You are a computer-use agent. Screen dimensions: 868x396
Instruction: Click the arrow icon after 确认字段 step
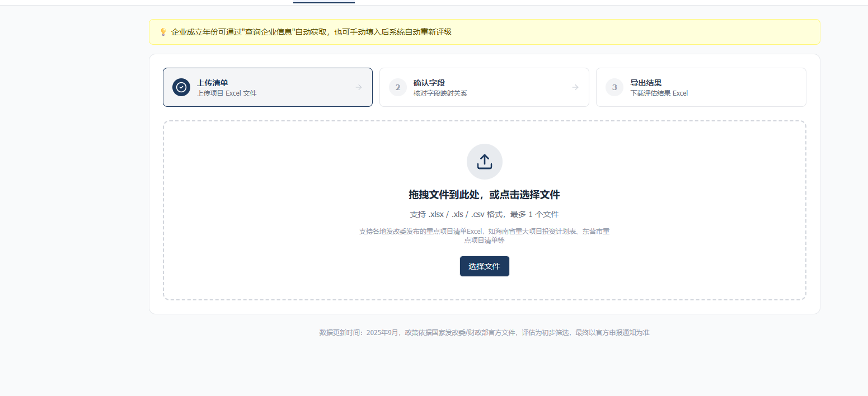click(x=575, y=87)
